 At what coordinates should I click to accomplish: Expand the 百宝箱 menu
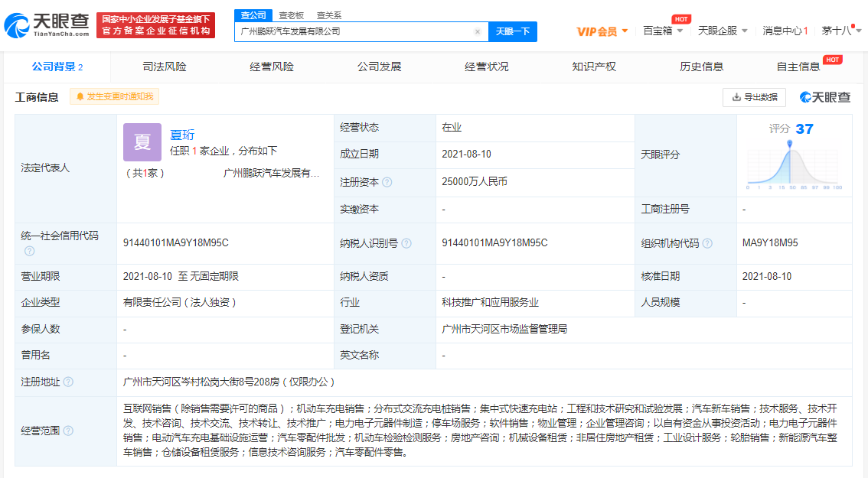(x=663, y=31)
